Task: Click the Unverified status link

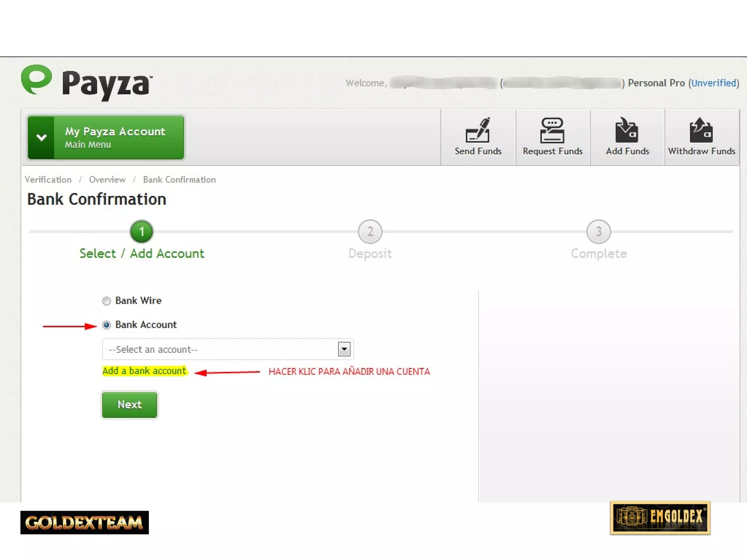Action: coord(713,83)
